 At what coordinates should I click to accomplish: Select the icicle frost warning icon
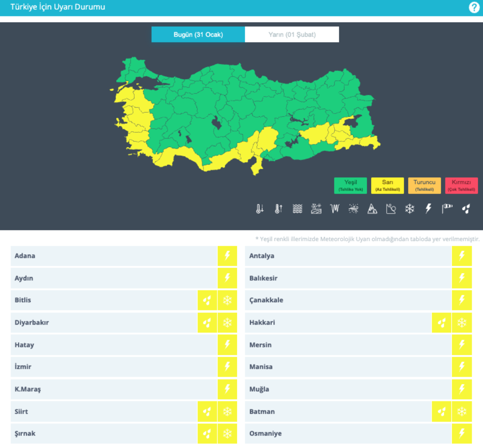tap(335, 209)
